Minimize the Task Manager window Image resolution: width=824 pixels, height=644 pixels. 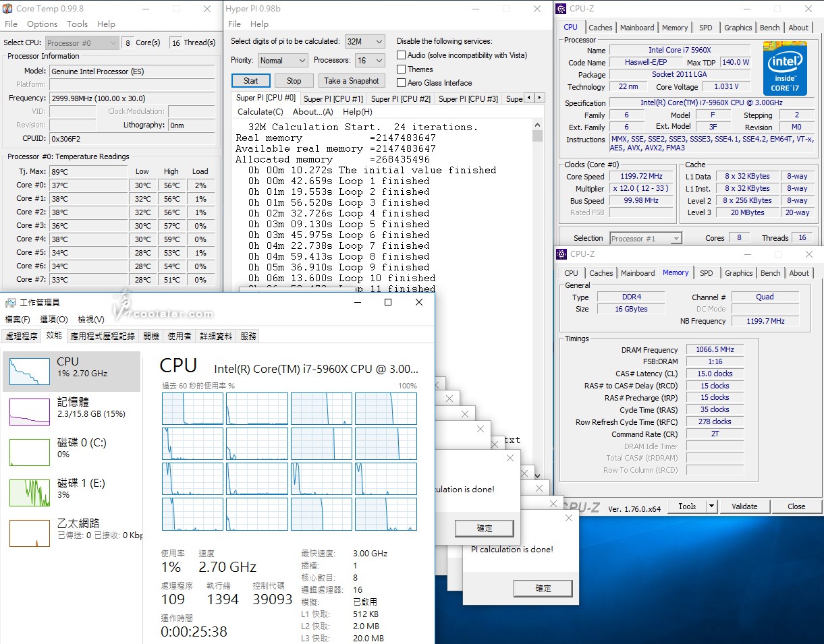(357, 302)
